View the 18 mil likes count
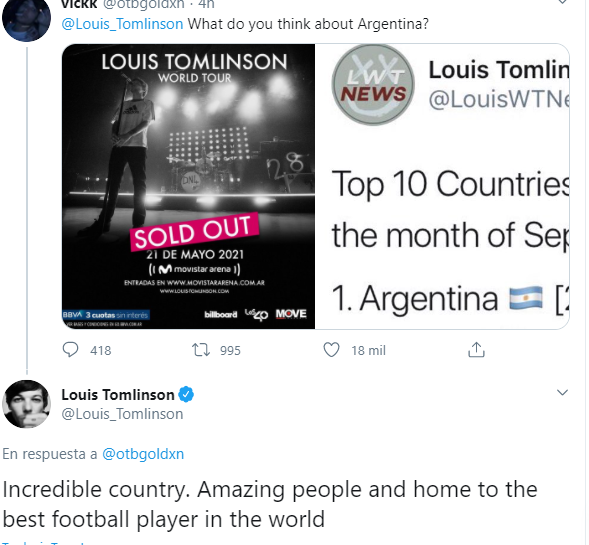Image resolution: width=589 pixels, height=545 pixels. coord(369,350)
